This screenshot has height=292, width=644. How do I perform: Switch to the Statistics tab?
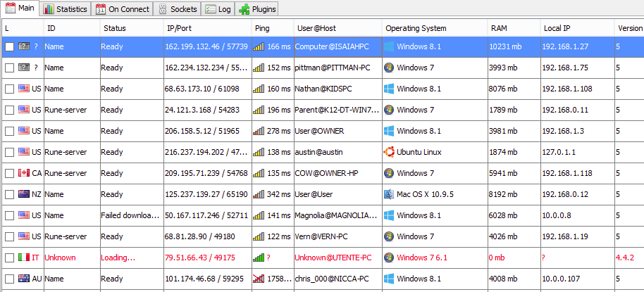pyautogui.click(x=66, y=8)
